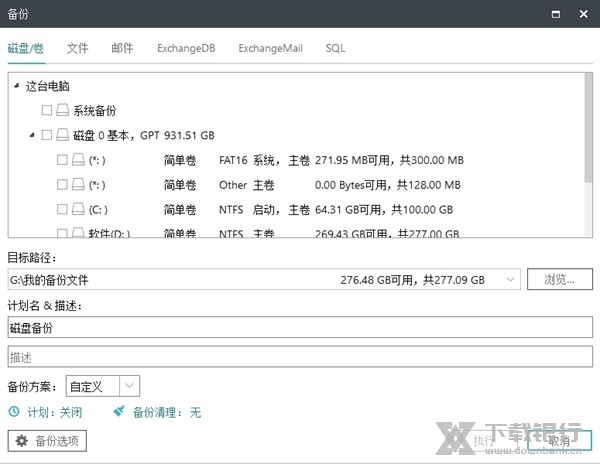The image size is (600, 464).
Task: Collapse the 这台电脑 tree node
Action: 16,87
